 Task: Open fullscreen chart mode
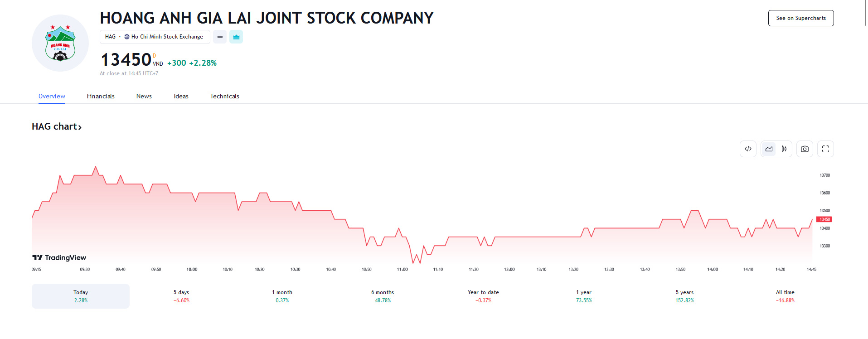825,149
